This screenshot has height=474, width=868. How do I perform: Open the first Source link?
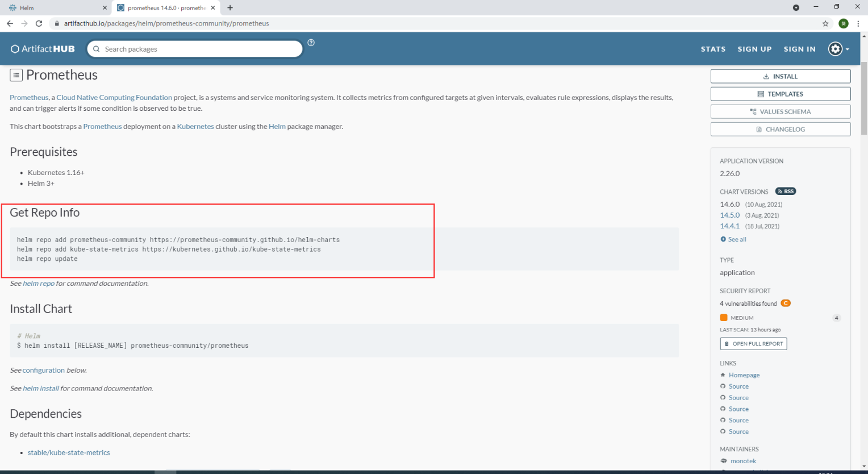pyautogui.click(x=738, y=386)
